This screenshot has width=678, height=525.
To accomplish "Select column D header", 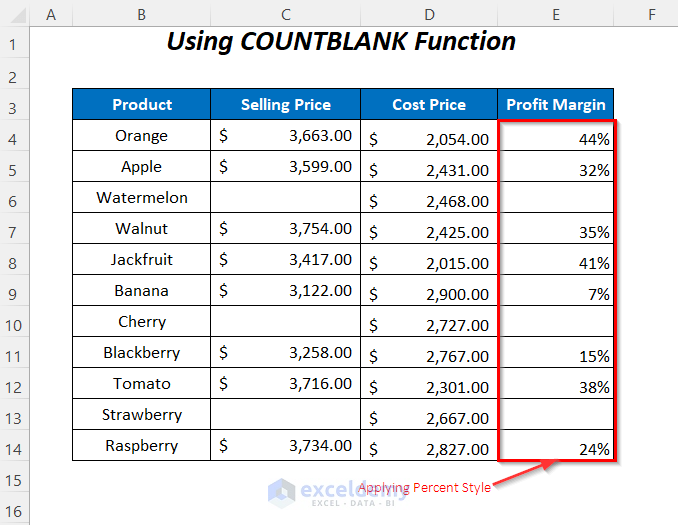I will (x=429, y=15).
